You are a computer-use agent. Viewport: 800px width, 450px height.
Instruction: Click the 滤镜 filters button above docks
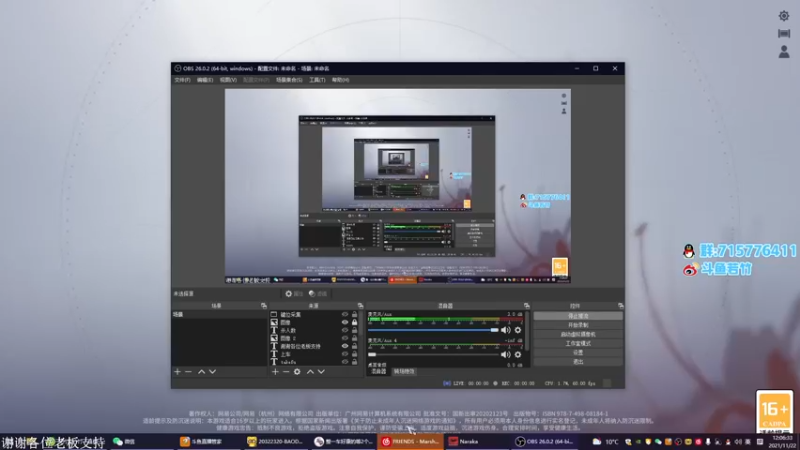pos(318,294)
